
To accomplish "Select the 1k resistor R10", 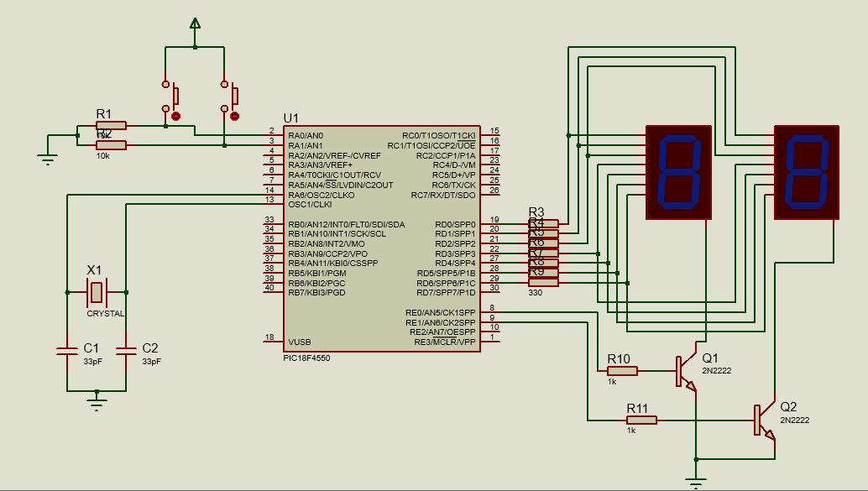I will tap(622, 370).
